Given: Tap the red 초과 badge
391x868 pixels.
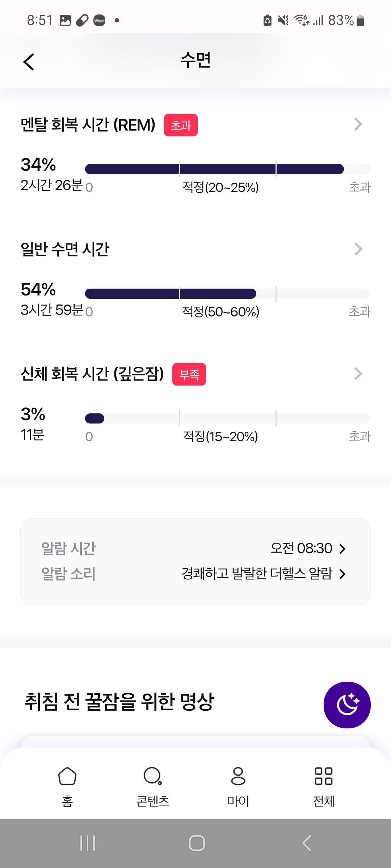Looking at the screenshot, I should [181, 125].
